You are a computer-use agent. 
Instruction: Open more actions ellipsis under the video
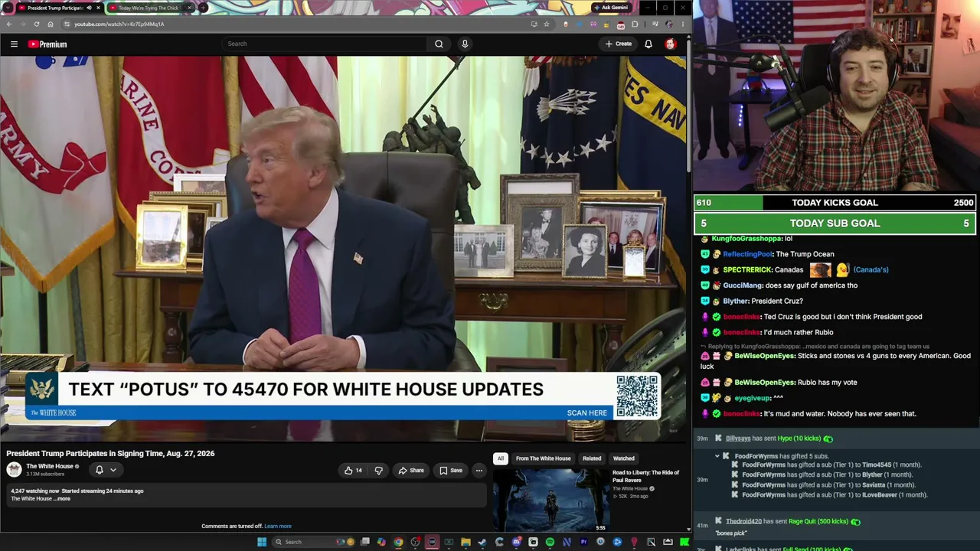pos(479,471)
